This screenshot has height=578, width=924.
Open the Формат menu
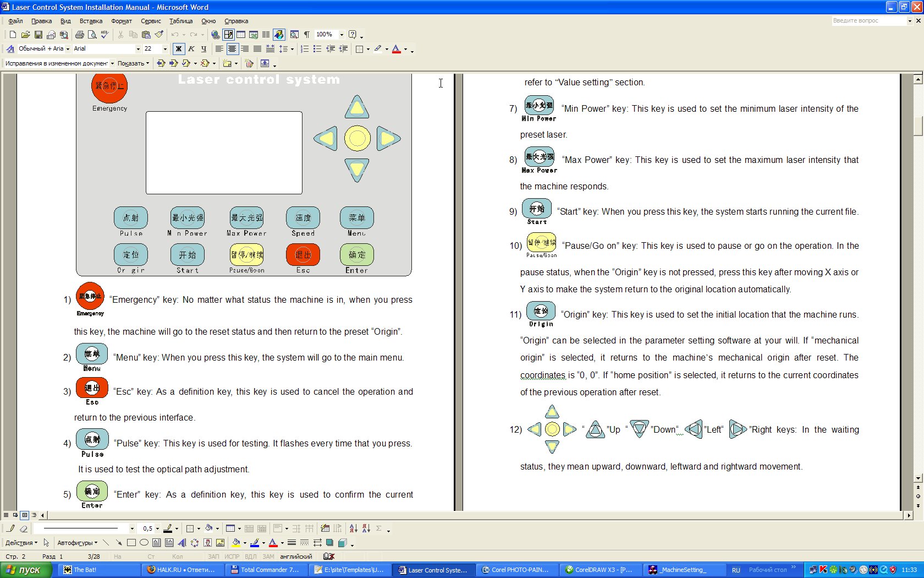[121, 21]
